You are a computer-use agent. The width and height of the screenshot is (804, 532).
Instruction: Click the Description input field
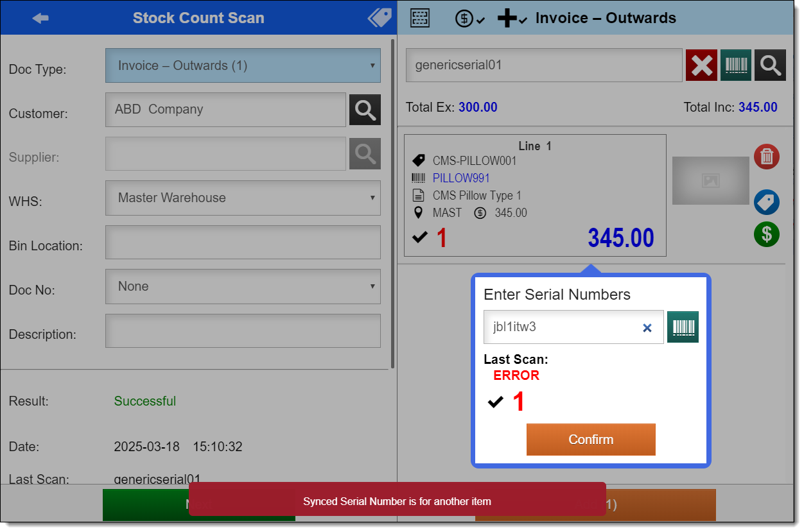[x=243, y=330]
